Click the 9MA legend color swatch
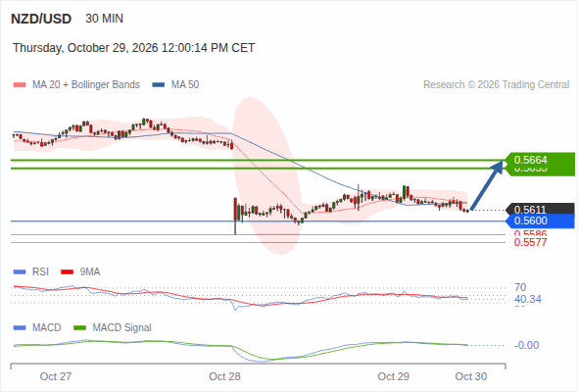The height and width of the screenshot is (392, 578). [x=67, y=272]
